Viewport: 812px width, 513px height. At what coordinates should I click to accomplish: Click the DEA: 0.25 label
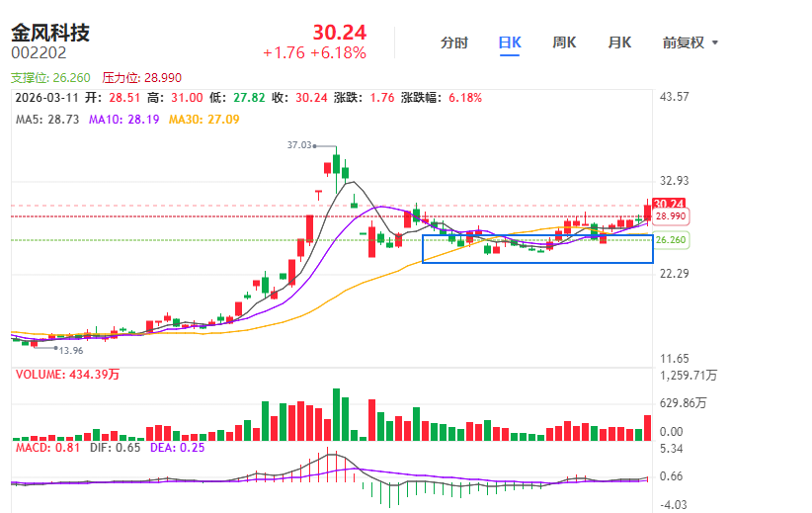pos(177,447)
